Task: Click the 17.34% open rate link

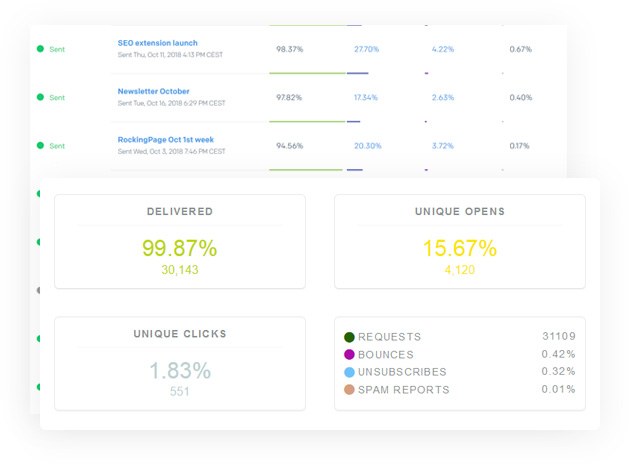Action: 366,98
